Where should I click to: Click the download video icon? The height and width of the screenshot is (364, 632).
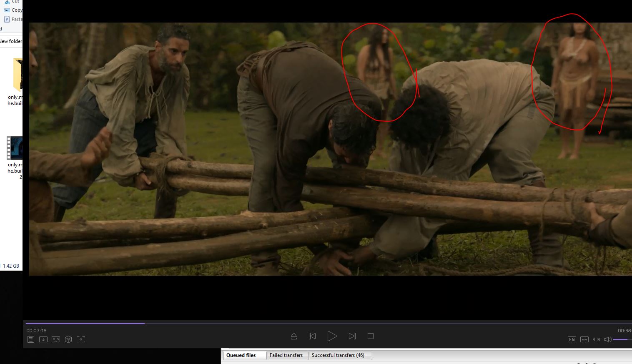43,339
